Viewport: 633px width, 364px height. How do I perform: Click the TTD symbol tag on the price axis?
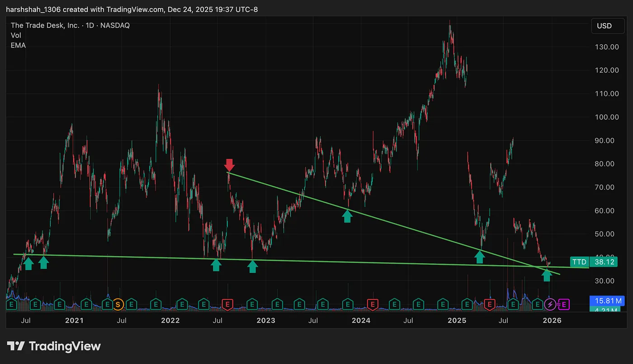point(579,262)
